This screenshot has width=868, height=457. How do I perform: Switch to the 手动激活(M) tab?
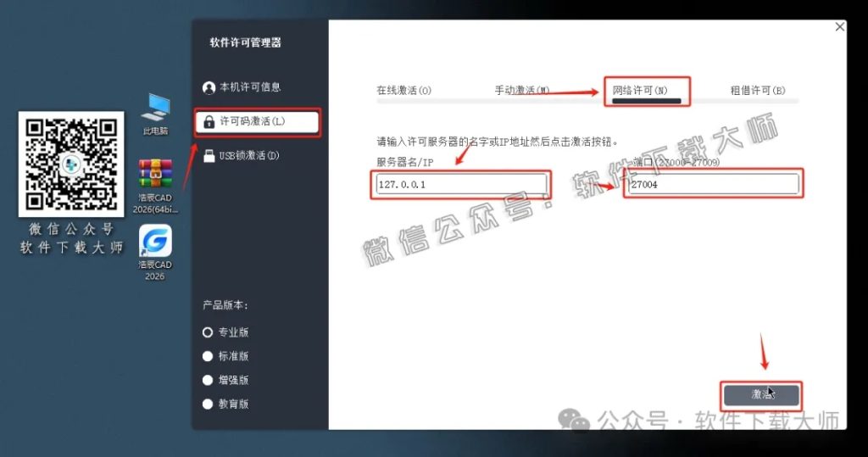click(522, 90)
